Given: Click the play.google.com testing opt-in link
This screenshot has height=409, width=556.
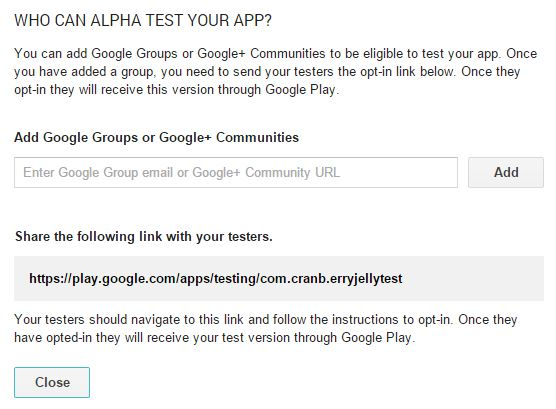Looking at the screenshot, I should coord(216,278).
